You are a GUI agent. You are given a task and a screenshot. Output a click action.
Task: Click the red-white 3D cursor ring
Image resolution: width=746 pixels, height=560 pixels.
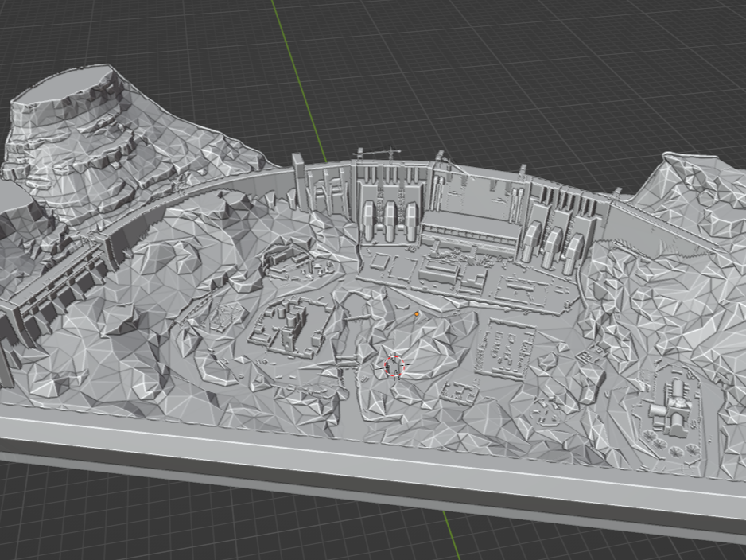click(x=394, y=366)
